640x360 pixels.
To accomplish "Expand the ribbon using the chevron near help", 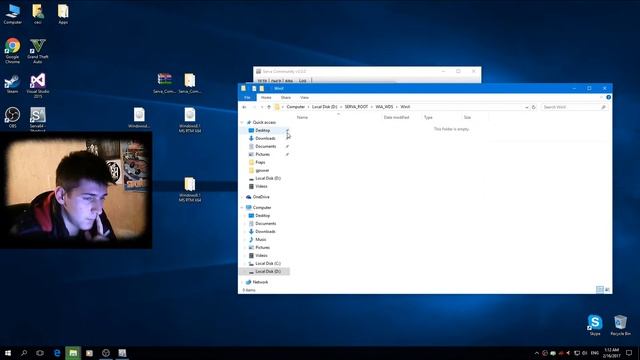I will [x=601, y=97].
